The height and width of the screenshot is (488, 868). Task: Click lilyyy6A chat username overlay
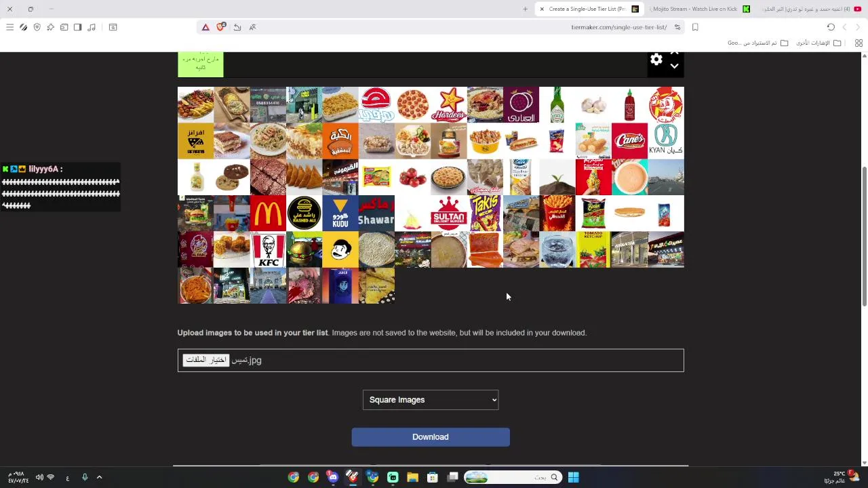44,169
